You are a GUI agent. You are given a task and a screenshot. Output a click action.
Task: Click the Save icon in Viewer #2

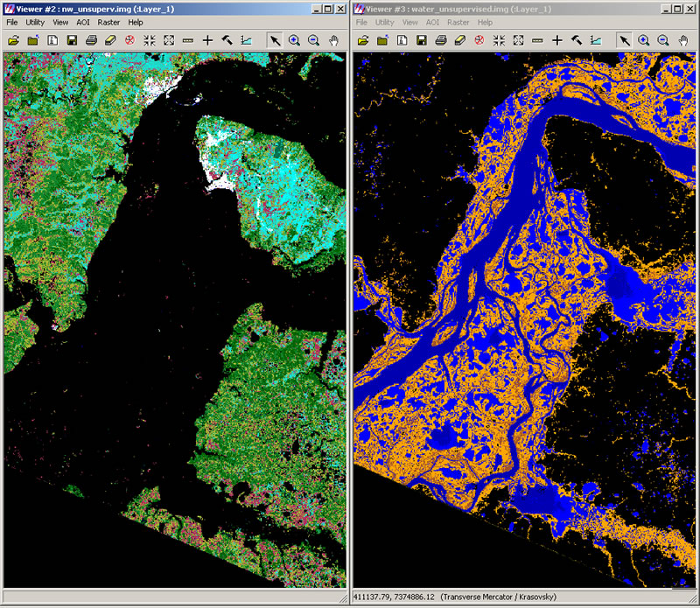(72, 40)
